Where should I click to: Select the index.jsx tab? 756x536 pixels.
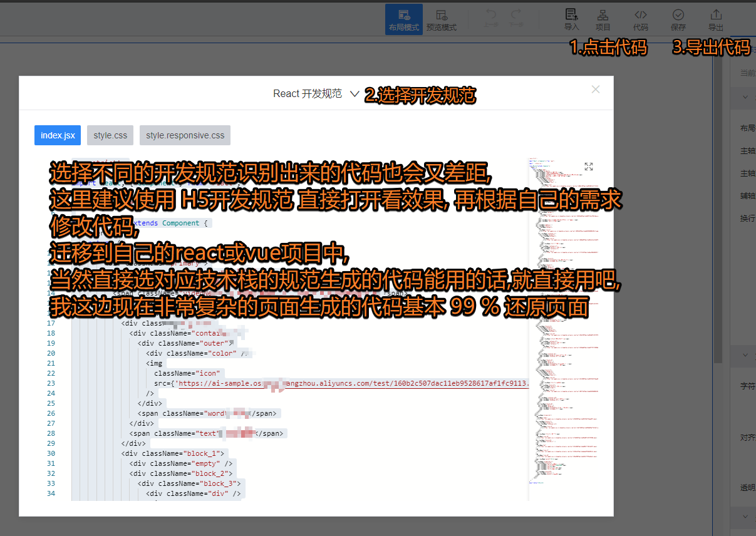pyautogui.click(x=57, y=135)
